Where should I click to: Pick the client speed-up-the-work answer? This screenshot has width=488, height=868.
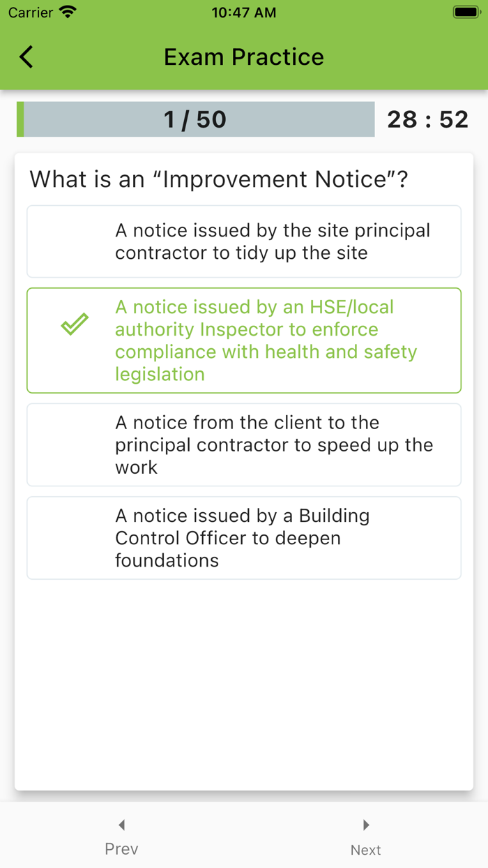[x=244, y=444]
